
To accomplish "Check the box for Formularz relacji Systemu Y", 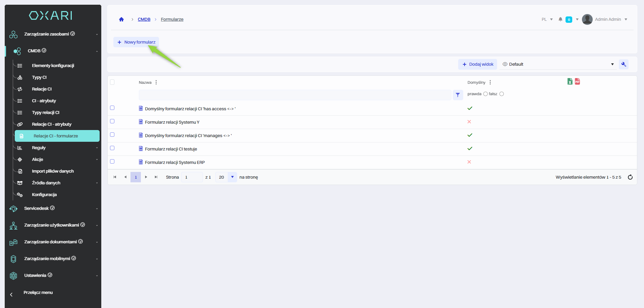I will click(x=112, y=121).
